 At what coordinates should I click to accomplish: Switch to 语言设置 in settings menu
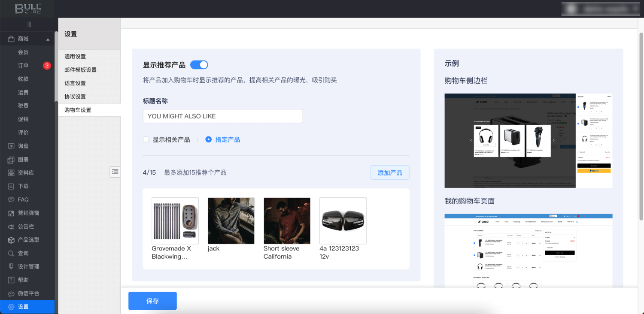point(75,83)
